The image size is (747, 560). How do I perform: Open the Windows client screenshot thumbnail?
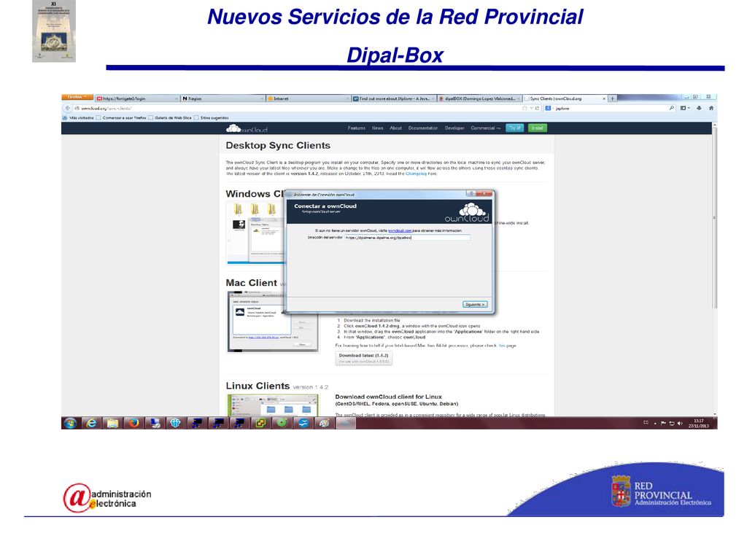tap(256, 233)
